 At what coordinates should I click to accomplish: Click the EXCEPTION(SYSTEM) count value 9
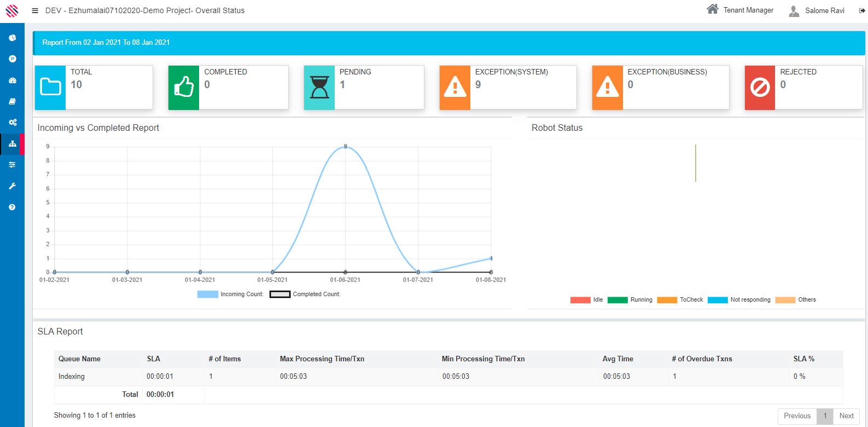point(478,85)
